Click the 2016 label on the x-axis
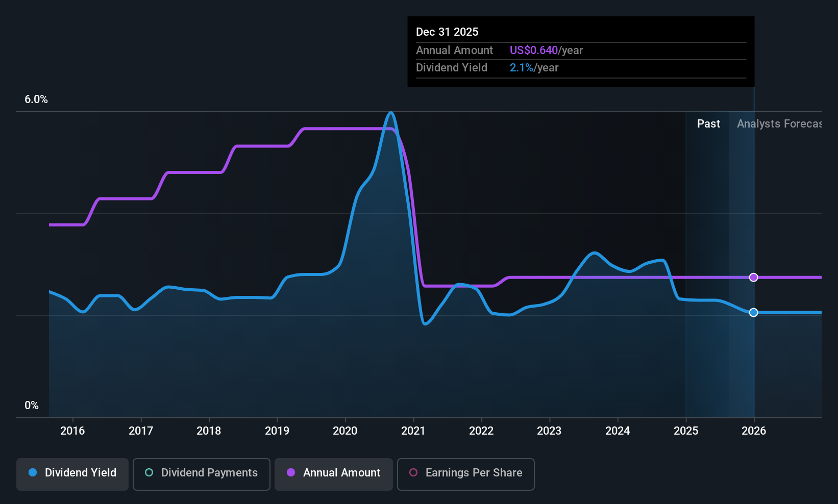 (72, 431)
